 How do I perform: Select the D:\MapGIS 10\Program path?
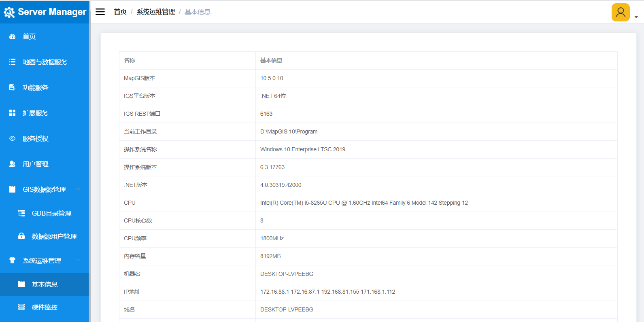click(289, 131)
